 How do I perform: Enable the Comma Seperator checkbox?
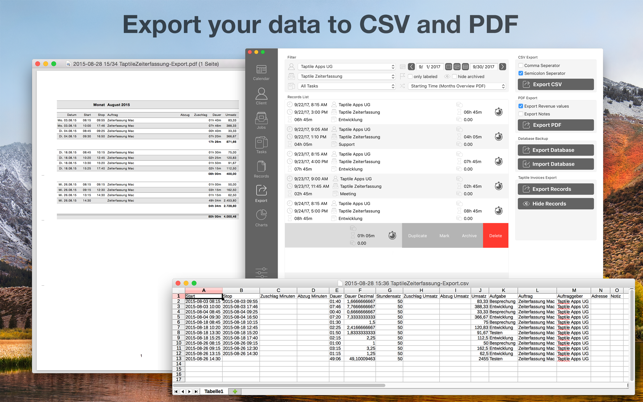click(521, 66)
